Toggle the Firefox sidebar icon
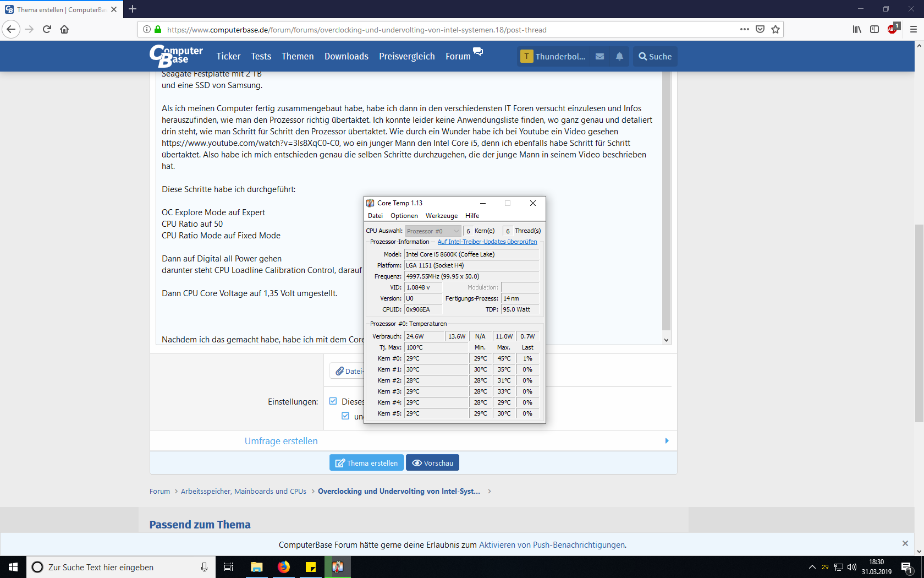The width and height of the screenshot is (924, 578). [x=875, y=29]
